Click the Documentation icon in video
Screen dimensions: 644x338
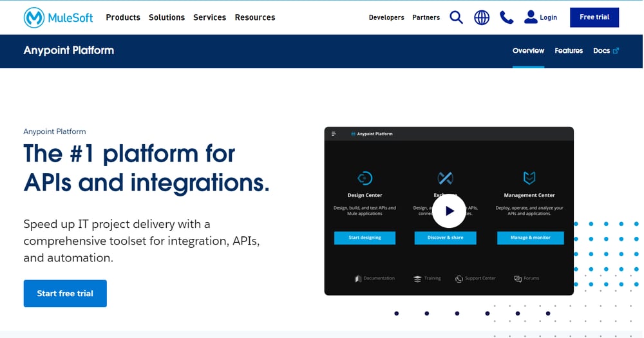357,279
